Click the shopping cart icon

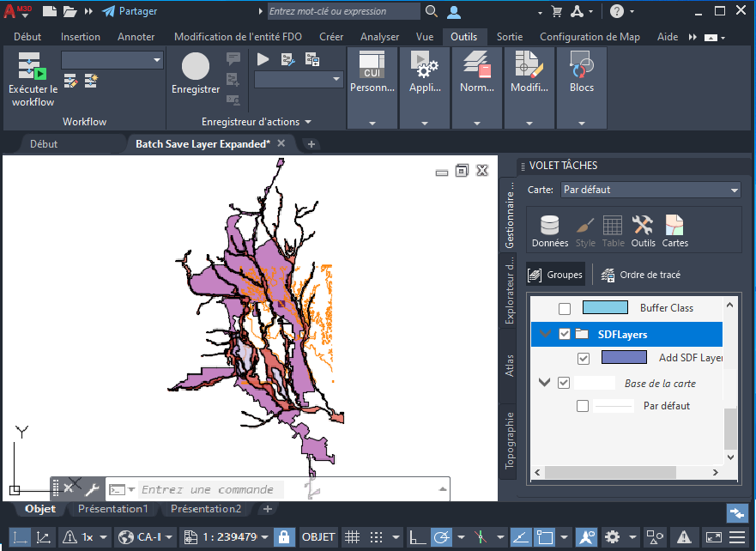coord(557,11)
